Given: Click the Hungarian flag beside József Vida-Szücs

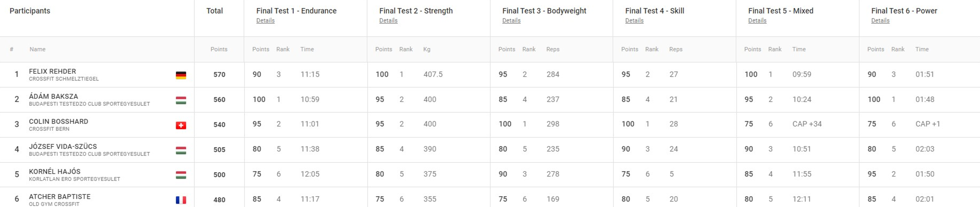Looking at the screenshot, I should (181, 150).
